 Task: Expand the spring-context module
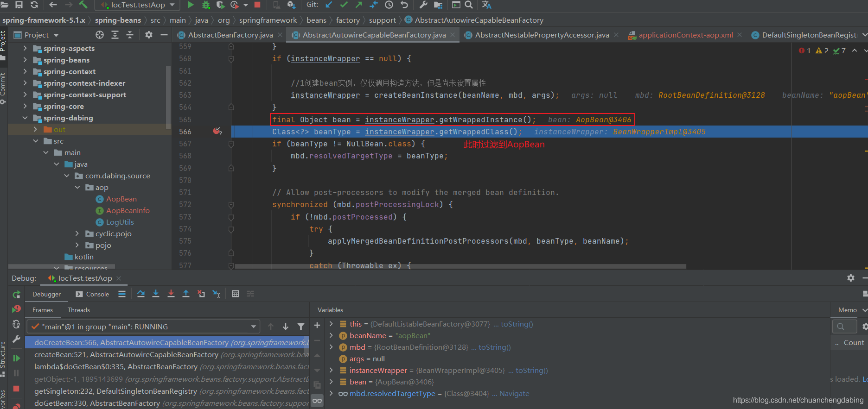[25, 71]
